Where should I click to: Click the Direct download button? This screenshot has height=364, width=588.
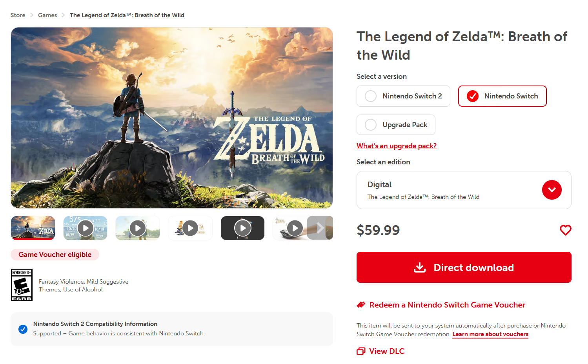(464, 268)
